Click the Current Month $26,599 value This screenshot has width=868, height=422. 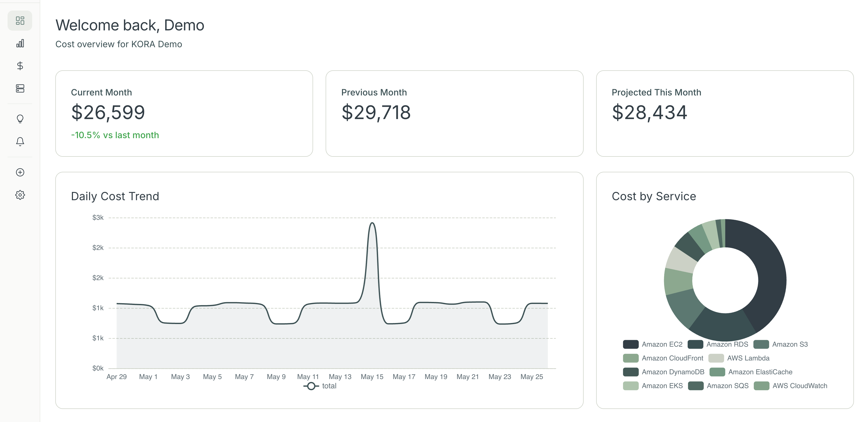pos(108,112)
